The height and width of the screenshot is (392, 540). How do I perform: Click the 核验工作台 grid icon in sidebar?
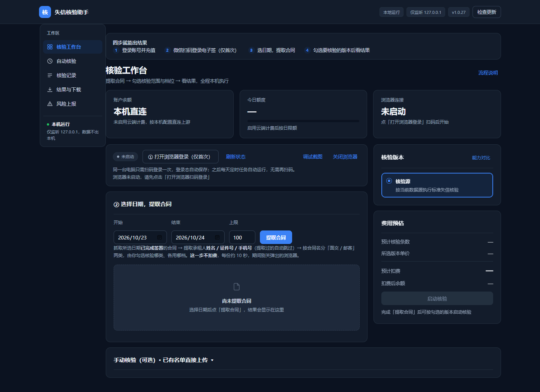[50, 47]
